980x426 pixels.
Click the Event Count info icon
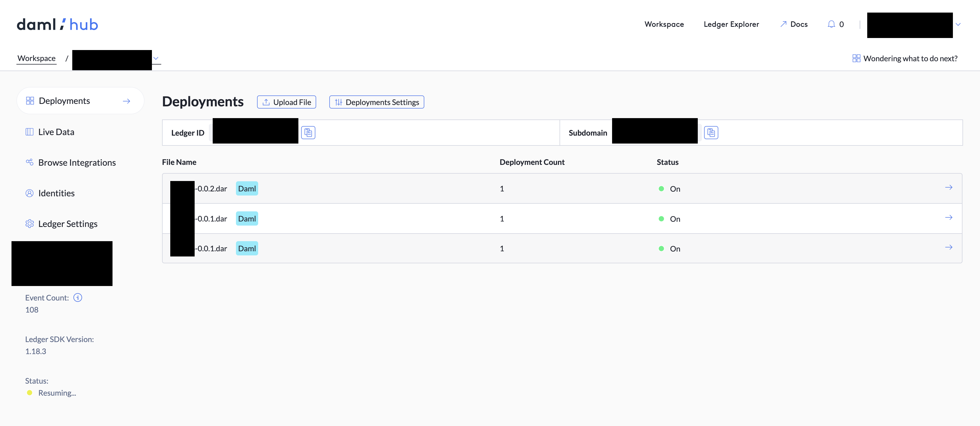pos(78,297)
